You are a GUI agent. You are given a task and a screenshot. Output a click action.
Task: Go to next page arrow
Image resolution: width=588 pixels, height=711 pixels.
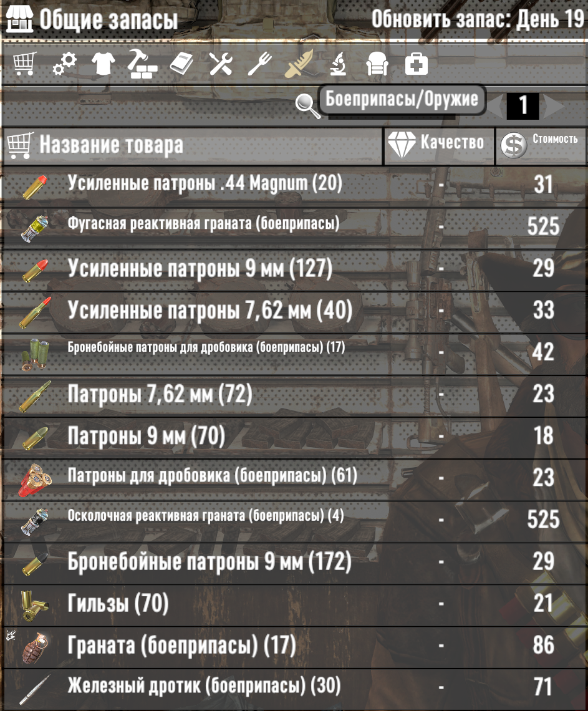pyautogui.click(x=553, y=106)
